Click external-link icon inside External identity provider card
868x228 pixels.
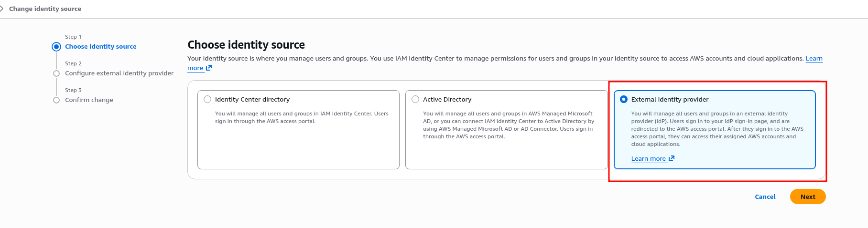[672, 158]
